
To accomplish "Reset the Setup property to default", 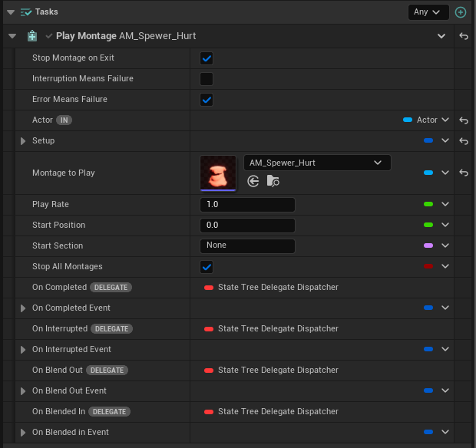I will tap(464, 140).
